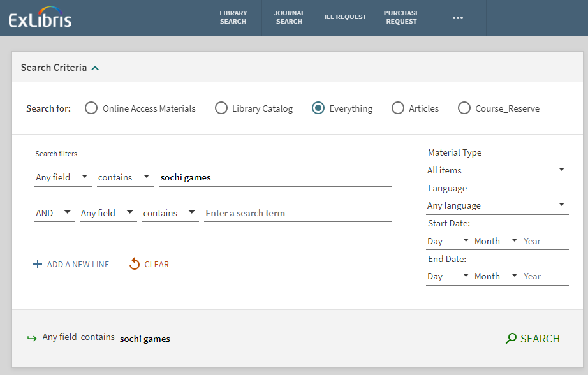Open the AND operator dropdown
Viewport: 588px width, 375px height.
point(54,213)
